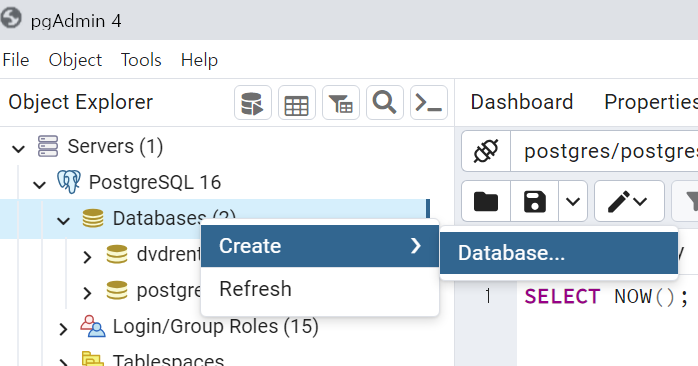Viewport: 698px width, 366px height.
Task: Open the File menu
Action: (16, 60)
